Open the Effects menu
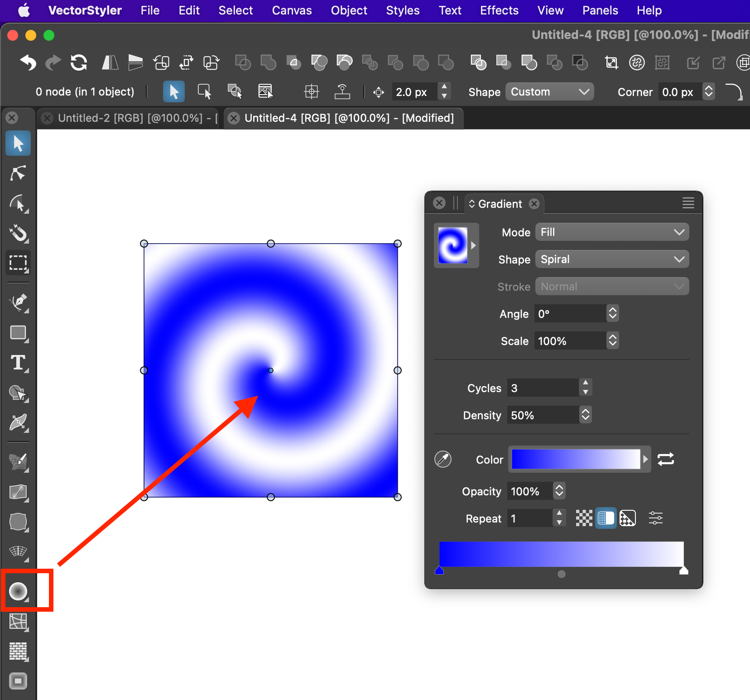 coord(499,10)
